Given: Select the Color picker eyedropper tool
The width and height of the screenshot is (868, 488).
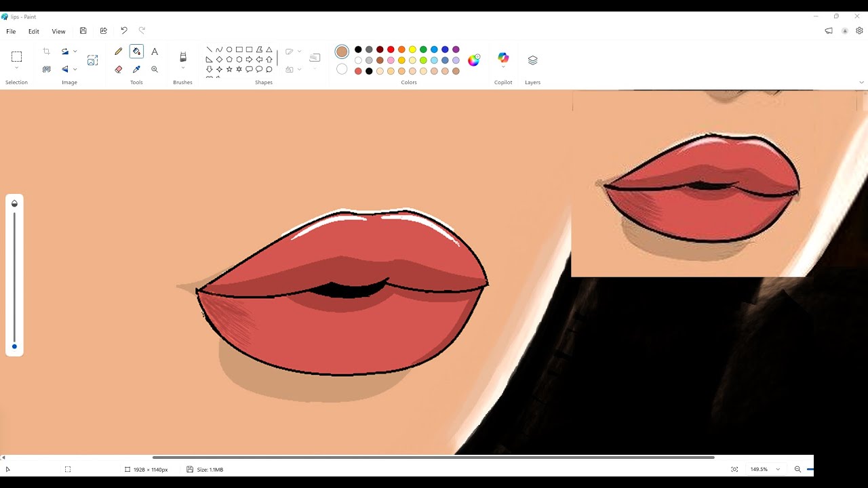Looking at the screenshot, I should (x=136, y=69).
